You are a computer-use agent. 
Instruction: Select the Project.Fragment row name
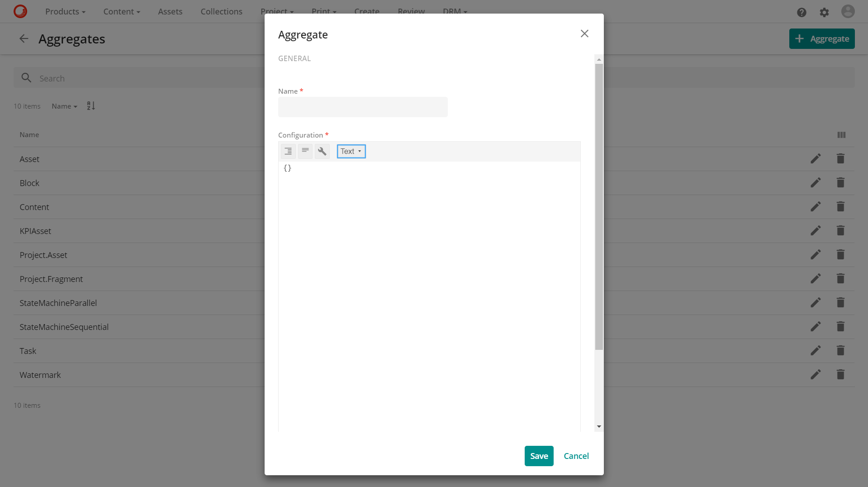pos(51,279)
